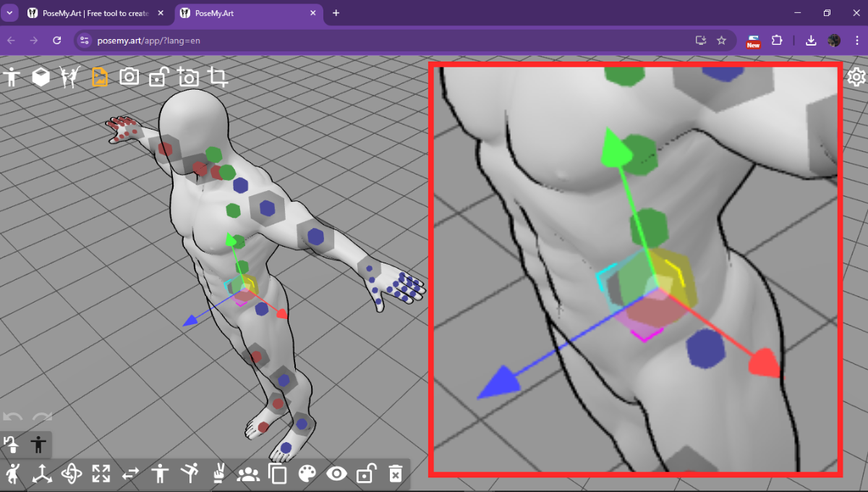Image resolution: width=868 pixels, height=492 pixels.
Task: Switch to the first PoseMy.Art free tool tab
Action: coord(94,13)
